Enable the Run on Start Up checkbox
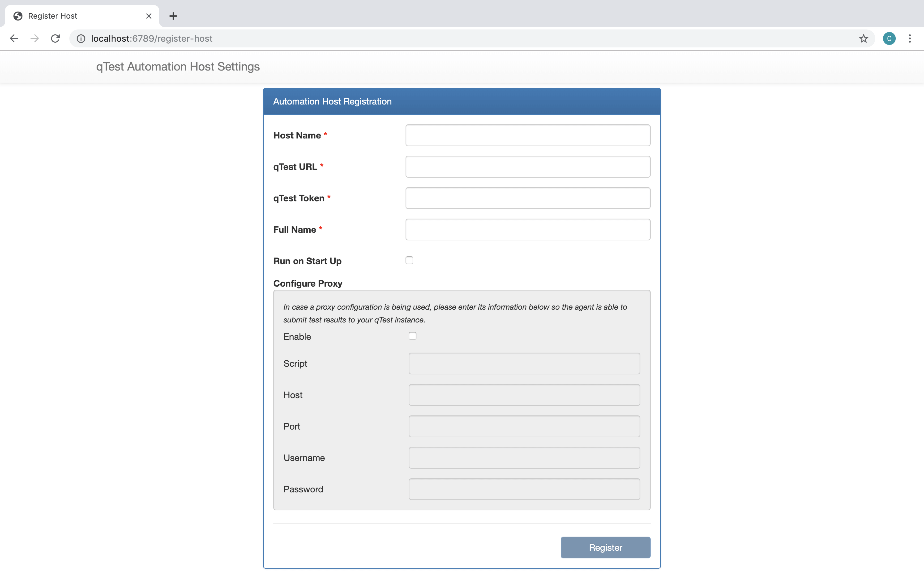924x577 pixels. 409,260
